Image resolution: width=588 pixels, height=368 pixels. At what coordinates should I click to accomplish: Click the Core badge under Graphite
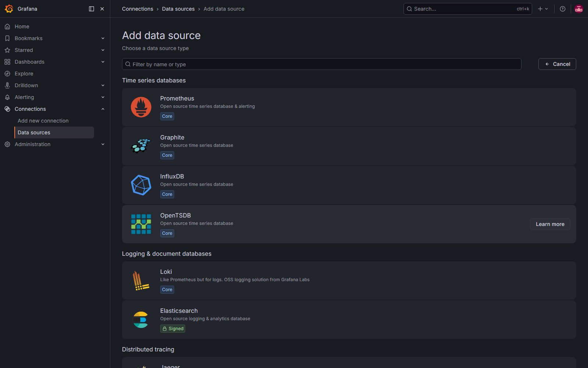(167, 155)
